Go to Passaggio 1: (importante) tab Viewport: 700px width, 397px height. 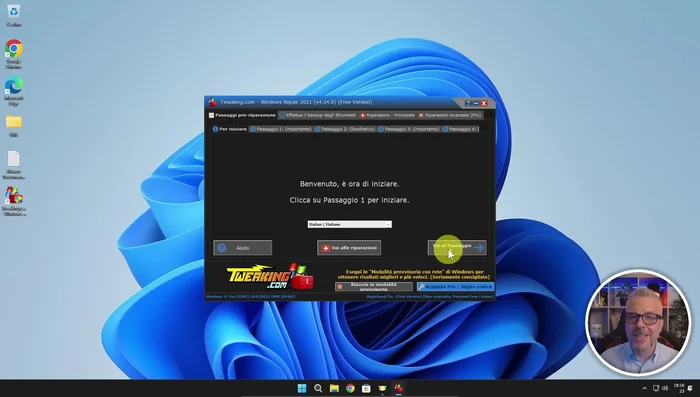click(x=281, y=129)
